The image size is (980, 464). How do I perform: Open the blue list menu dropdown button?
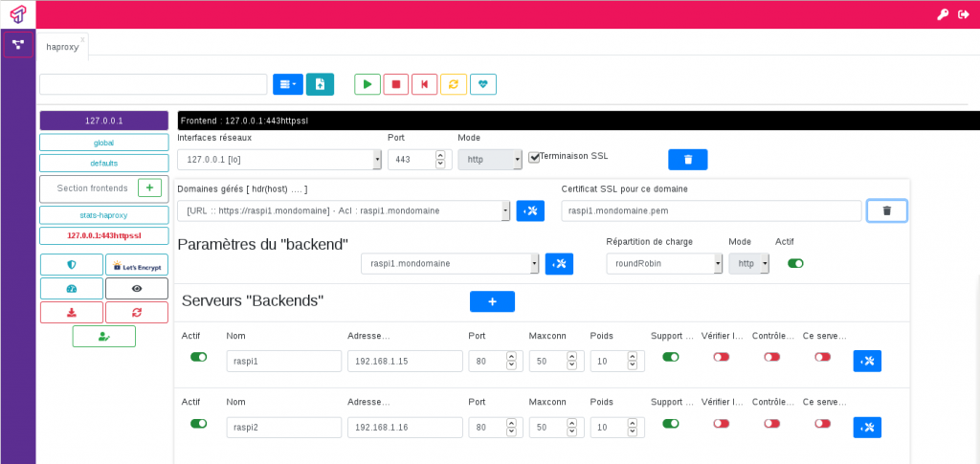[288, 84]
